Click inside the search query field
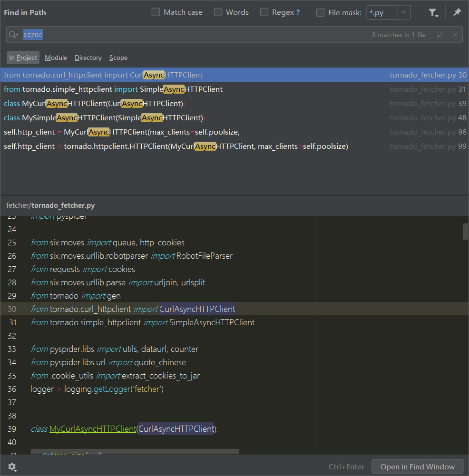Image resolution: width=469 pixels, height=476 pixels. [143, 34]
